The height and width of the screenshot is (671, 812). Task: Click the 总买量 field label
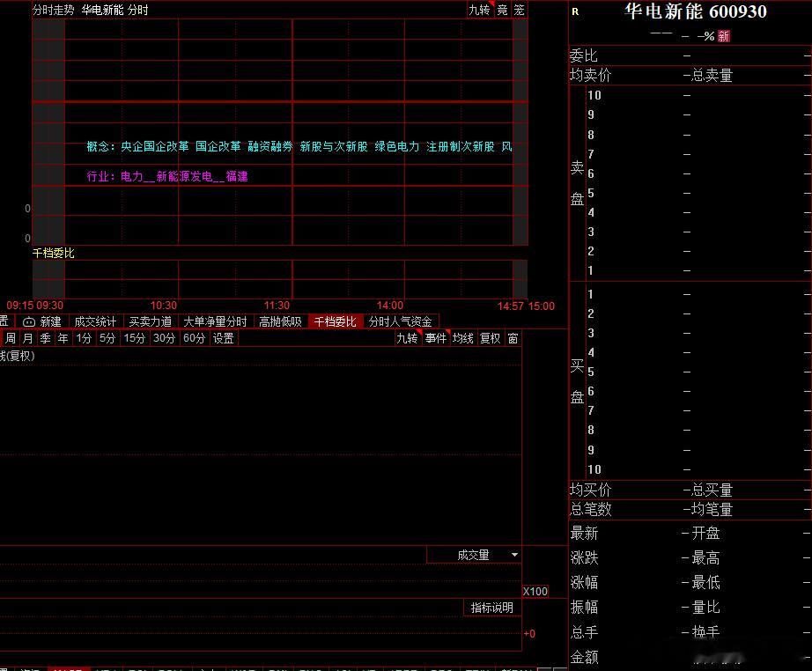[712, 490]
